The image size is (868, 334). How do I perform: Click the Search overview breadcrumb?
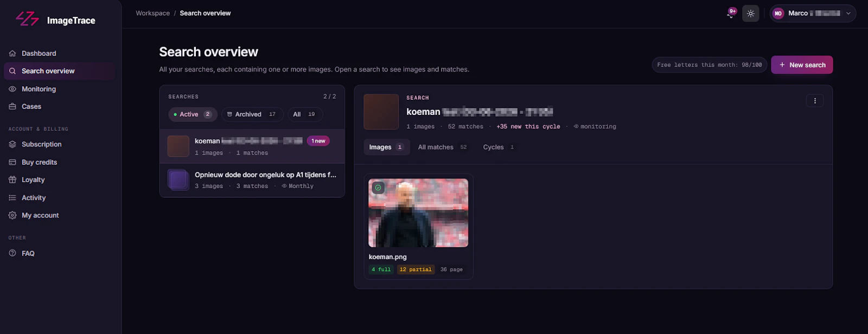[205, 13]
